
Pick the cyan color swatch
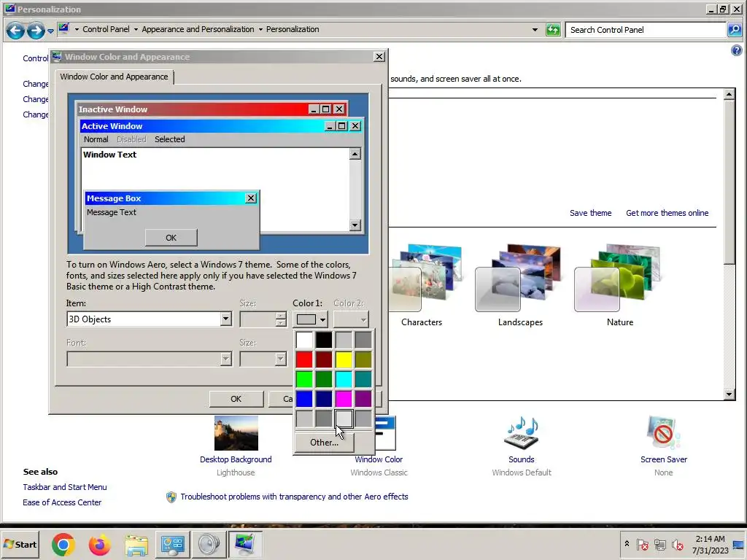coord(344,379)
